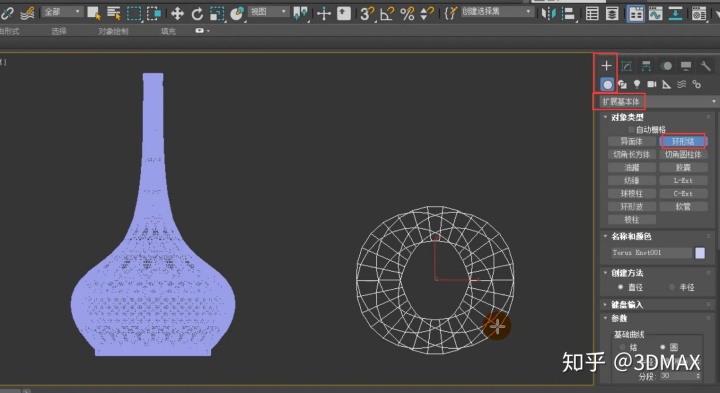The height and width of the screenshot is (393, 720).
Task: Open the Layer Explorer icon
Action: (612, 14)
